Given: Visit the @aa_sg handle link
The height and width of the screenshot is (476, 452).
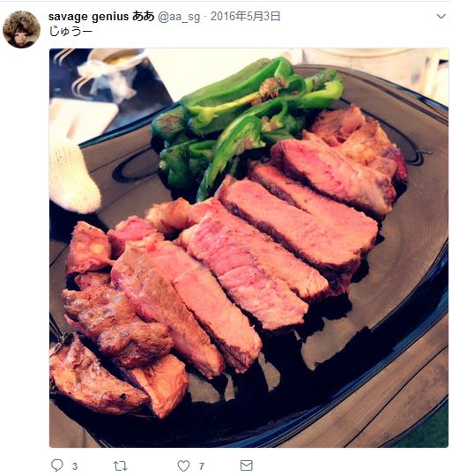Looking at the screenshot, I should (179, 17).
